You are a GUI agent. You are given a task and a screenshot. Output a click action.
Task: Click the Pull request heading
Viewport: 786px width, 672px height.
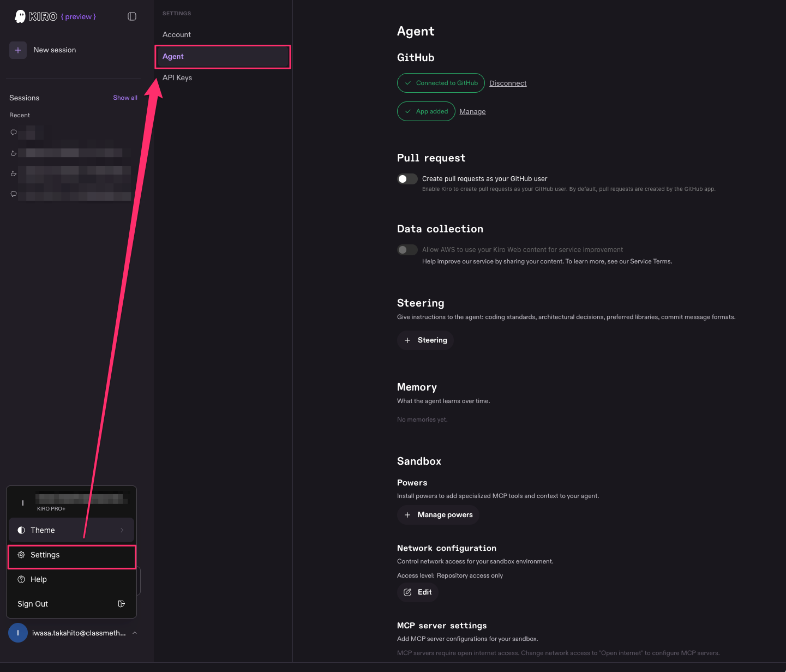tap(431, 158)
